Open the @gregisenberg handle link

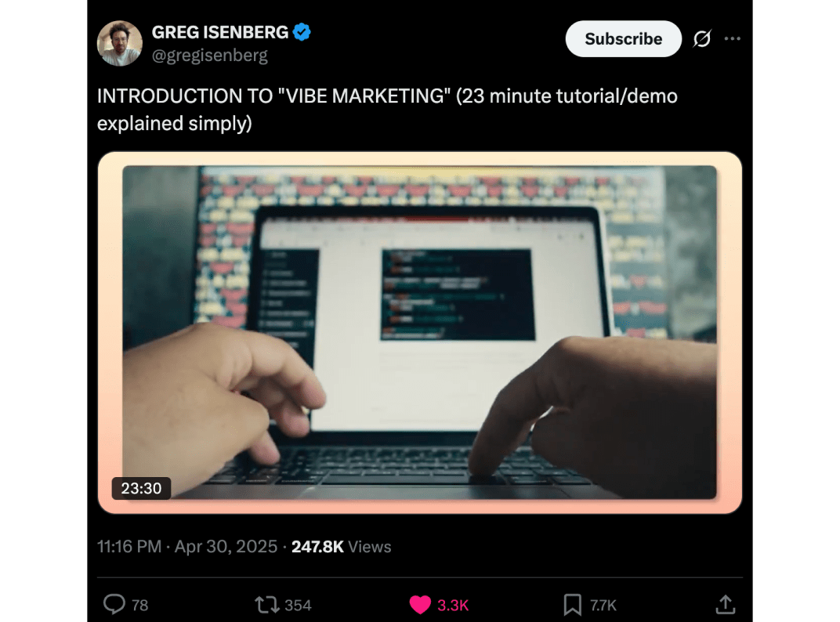point(209,55)
